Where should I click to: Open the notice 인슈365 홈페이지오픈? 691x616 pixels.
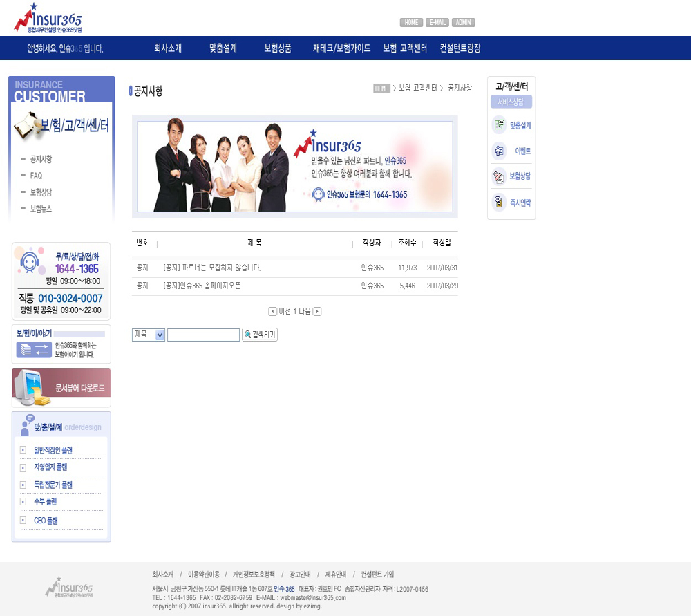pos(202,286)
